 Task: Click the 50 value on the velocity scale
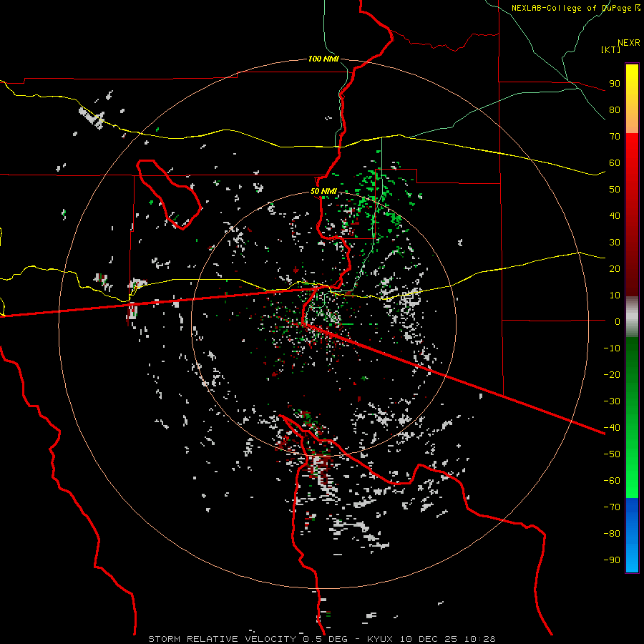615,190
